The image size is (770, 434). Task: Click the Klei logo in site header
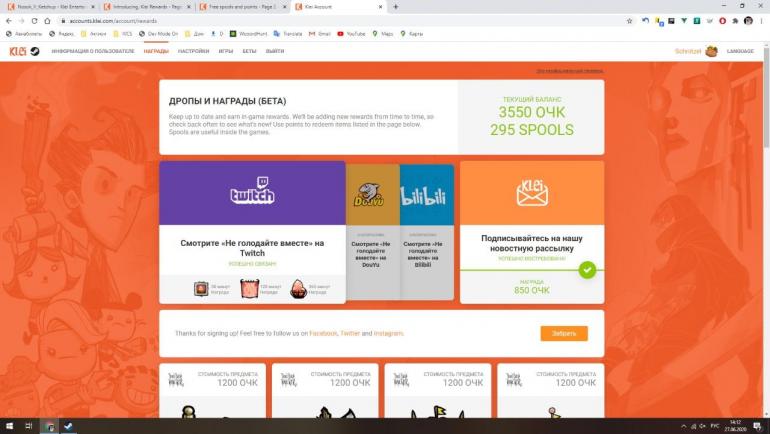18,51
